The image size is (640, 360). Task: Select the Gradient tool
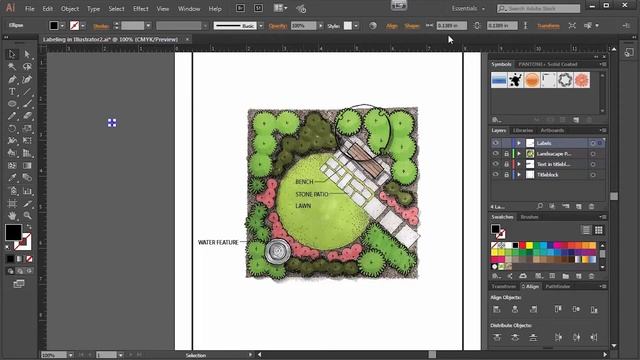click(x=27, y=166)
